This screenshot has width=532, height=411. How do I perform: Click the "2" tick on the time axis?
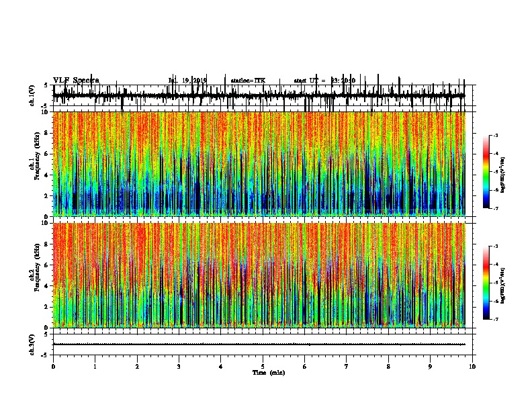[137, 367]
